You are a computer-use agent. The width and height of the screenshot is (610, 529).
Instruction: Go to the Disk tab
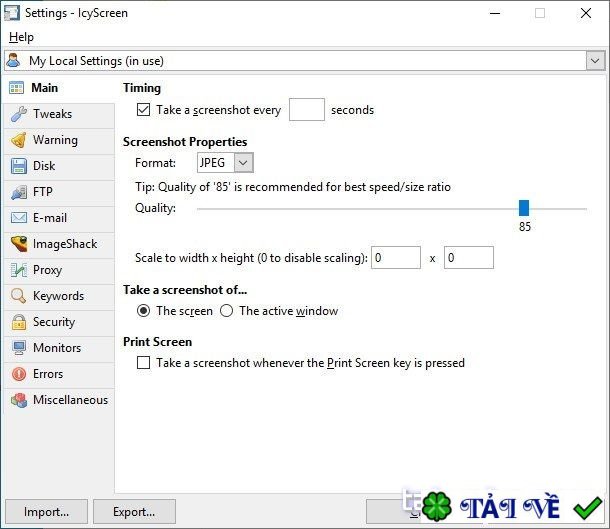59,166
